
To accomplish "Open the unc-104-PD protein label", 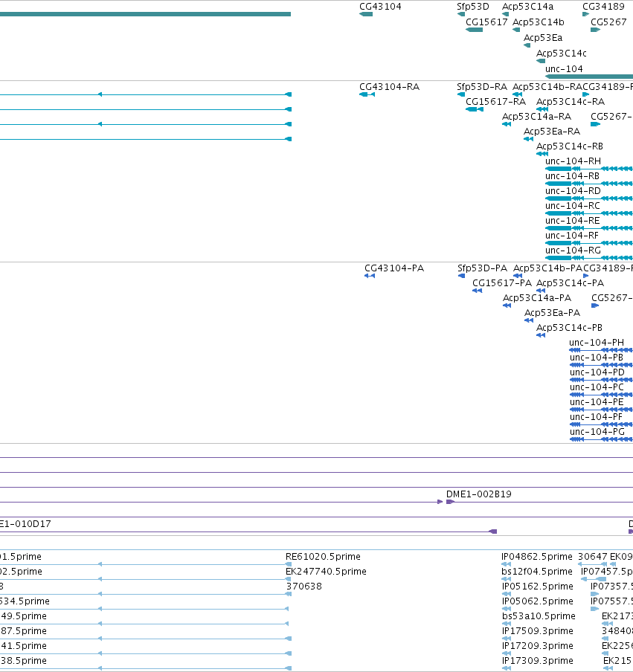I will pos(597,372).
